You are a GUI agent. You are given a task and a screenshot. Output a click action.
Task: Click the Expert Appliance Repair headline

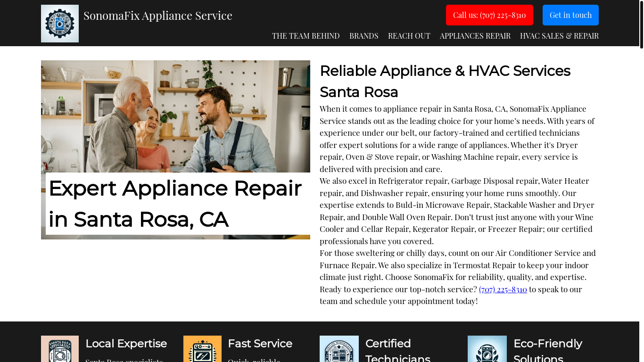(x=175, y=204)
